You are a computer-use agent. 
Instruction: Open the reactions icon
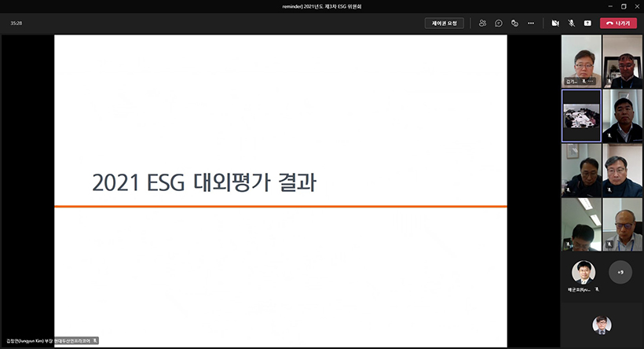point(514,24)
